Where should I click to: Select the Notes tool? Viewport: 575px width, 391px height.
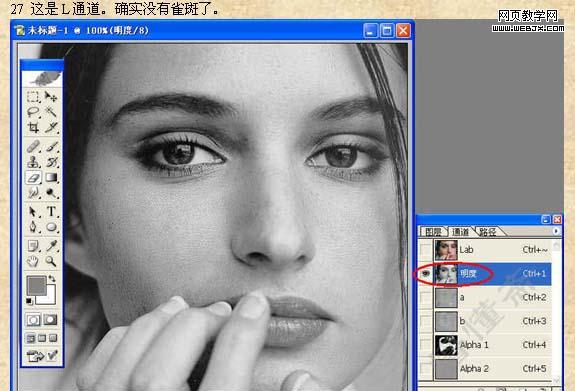click(33, 246)
